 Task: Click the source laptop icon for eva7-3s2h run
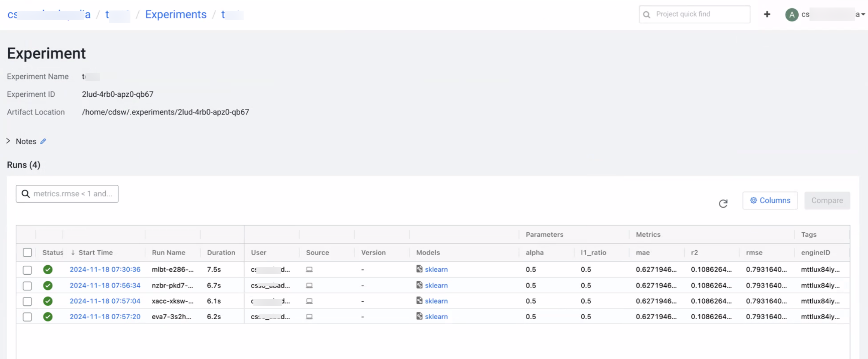pyautogui.click(x=309, y=317)
